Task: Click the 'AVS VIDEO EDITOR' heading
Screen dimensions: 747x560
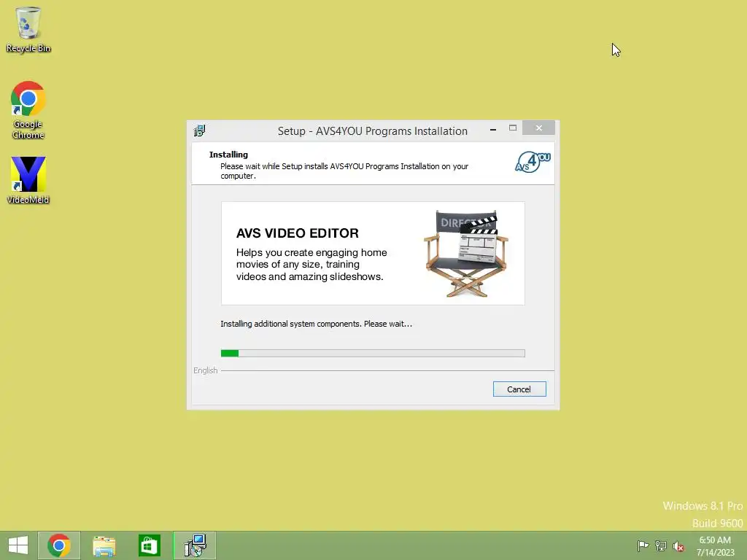Action: click(298, 233)
